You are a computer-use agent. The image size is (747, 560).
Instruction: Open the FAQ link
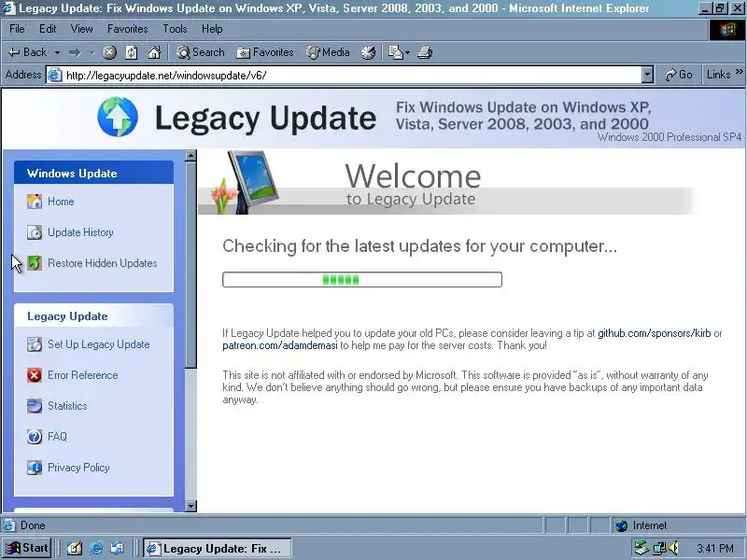57,437
